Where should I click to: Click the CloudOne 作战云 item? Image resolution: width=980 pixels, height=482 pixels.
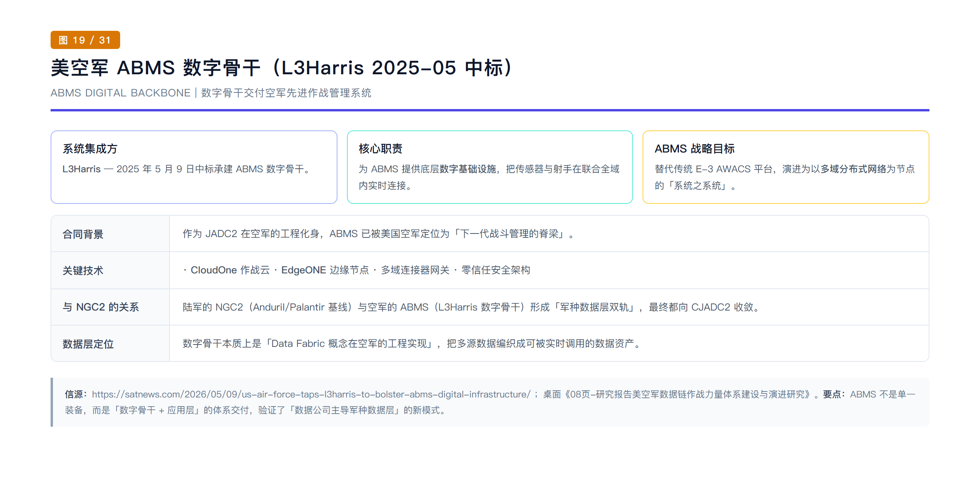click(x=230, y=270)
